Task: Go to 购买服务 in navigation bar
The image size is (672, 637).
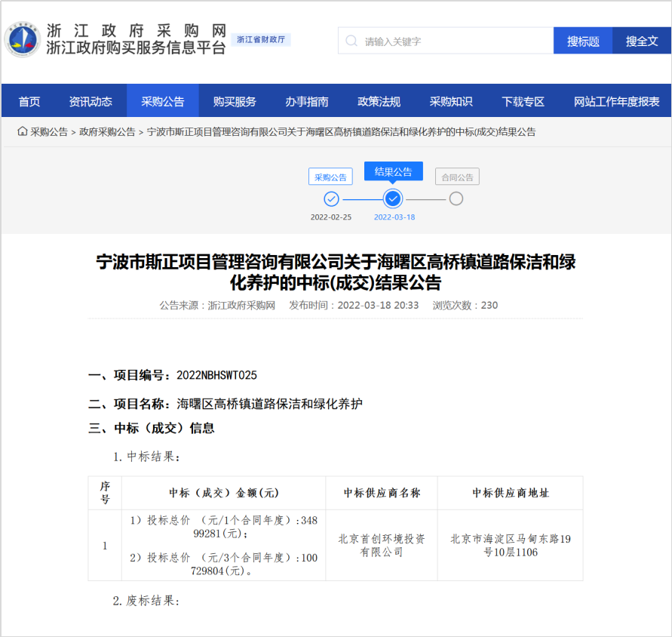Action: point(235,101)
